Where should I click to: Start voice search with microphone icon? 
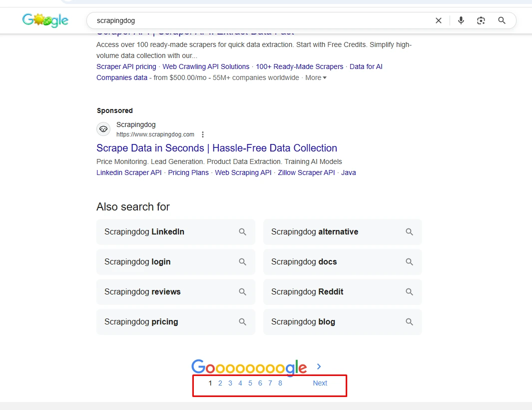pos(461,20)
